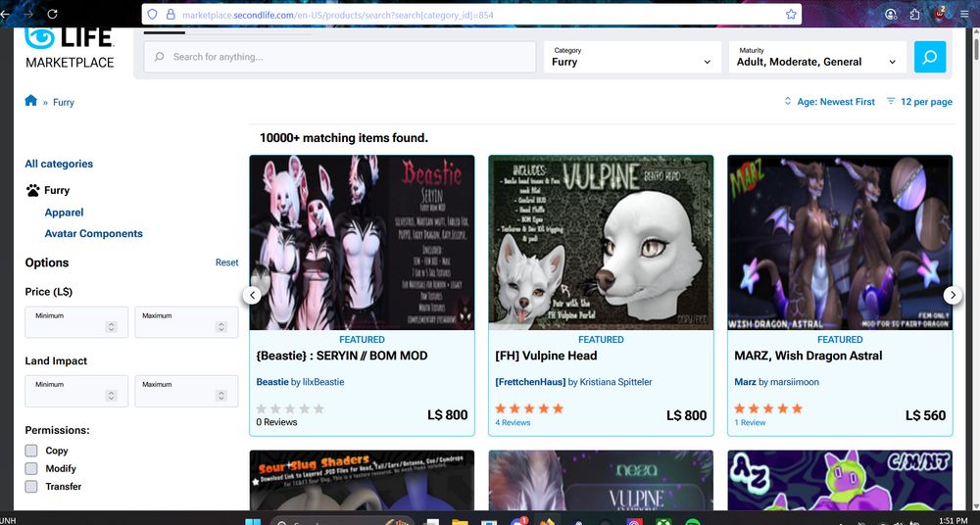The height and width of the screenshot is (525, 980).
Task: Select the Furry category in sidebar
Action: [57, 190]
